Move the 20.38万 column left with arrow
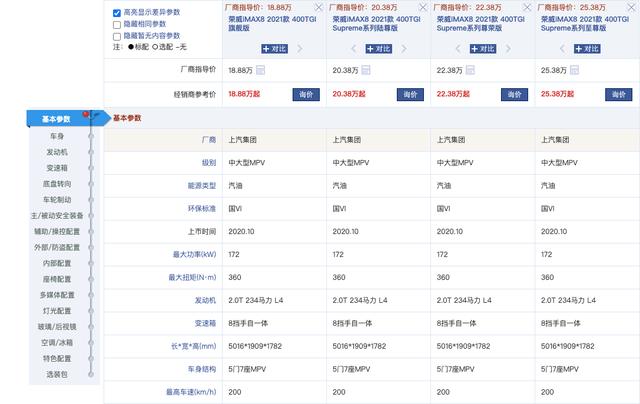 coord(353,49)
